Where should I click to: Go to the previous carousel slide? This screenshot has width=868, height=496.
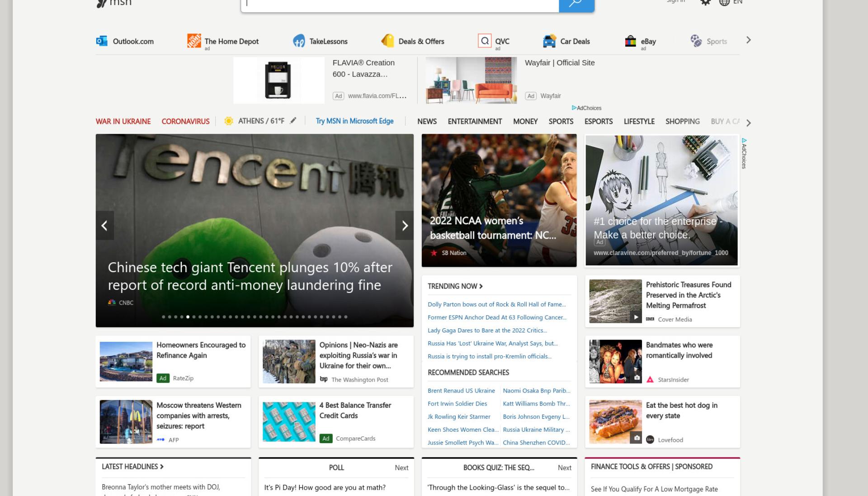[x=104, y=225]
